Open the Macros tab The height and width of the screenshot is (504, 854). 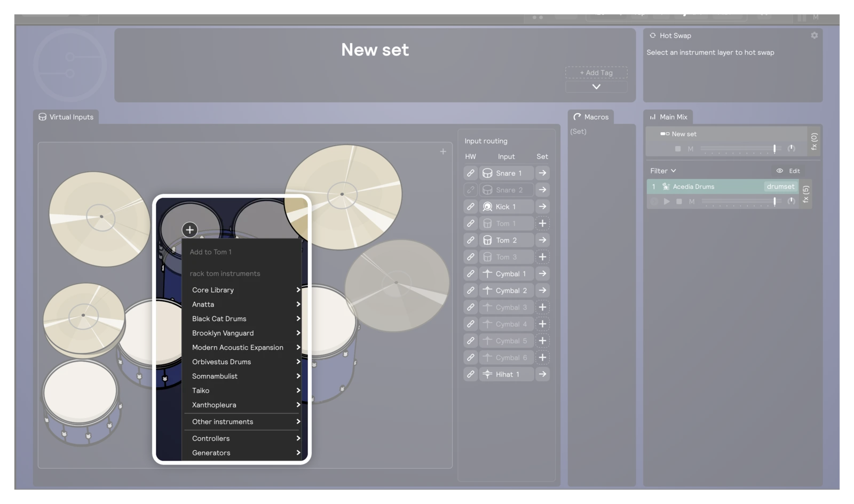click(x=591, y=117)
